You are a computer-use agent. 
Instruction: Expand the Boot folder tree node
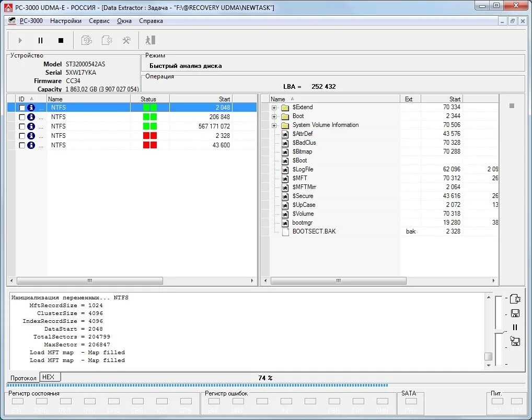pyautogui.click(x=274, y=116)
